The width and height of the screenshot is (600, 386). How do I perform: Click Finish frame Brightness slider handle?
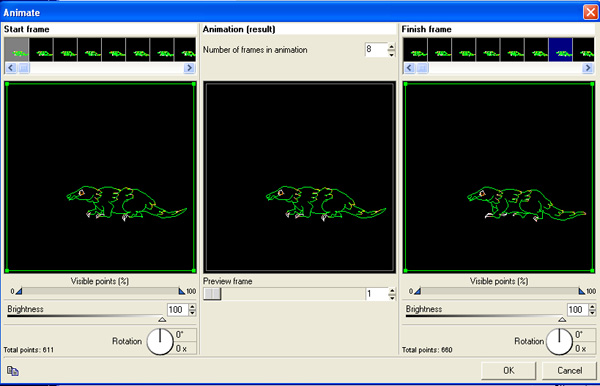click(x=562, y=319)
